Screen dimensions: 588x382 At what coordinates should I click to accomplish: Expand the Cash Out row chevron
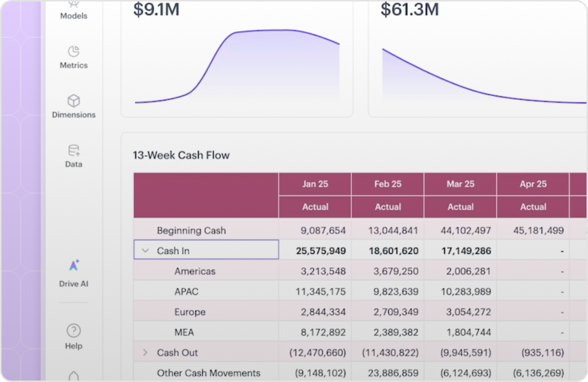[x=145, y=352]
